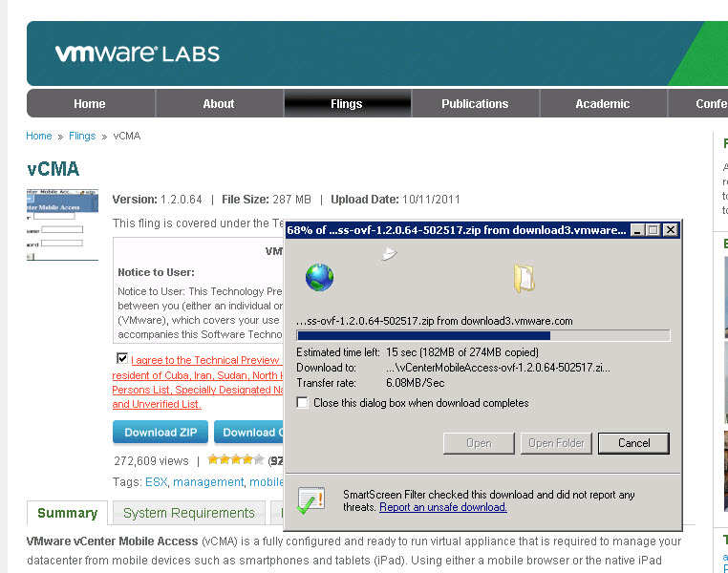Click the globe icon in download dialog
Image resolution: width=728 pixels, height=573 pixels.
(319, 278)
